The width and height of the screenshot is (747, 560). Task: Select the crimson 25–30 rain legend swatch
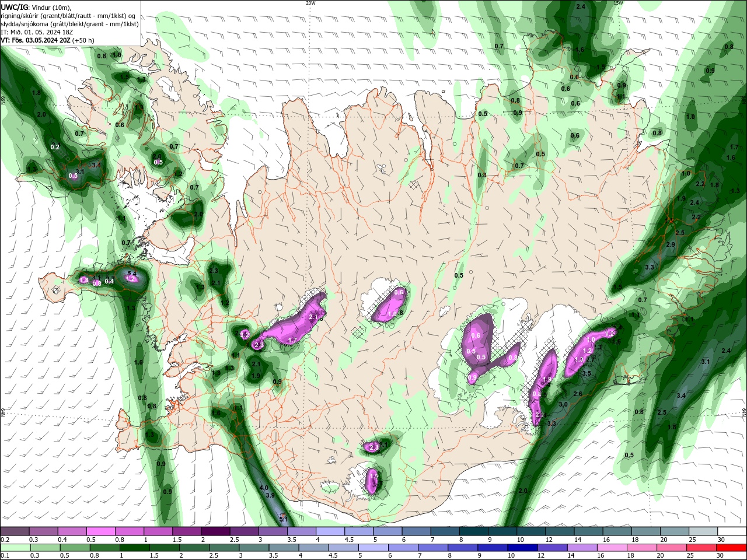[x=702, y=548]
